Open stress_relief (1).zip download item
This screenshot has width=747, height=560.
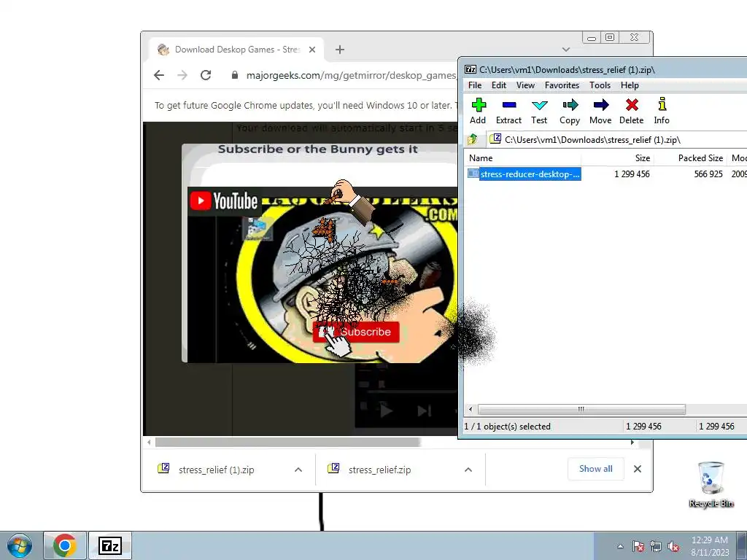(x=216, y=470)
